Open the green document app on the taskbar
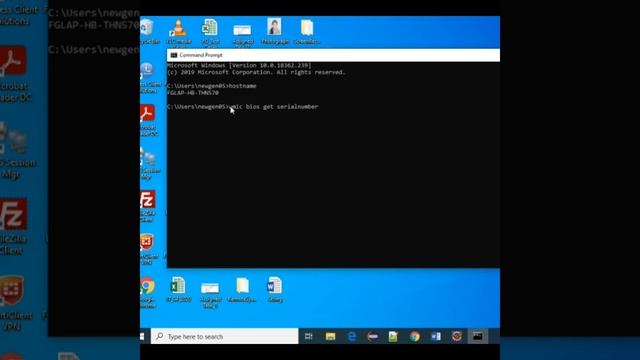The height and width of the screenshot is (360, 640). coord(393,336)
